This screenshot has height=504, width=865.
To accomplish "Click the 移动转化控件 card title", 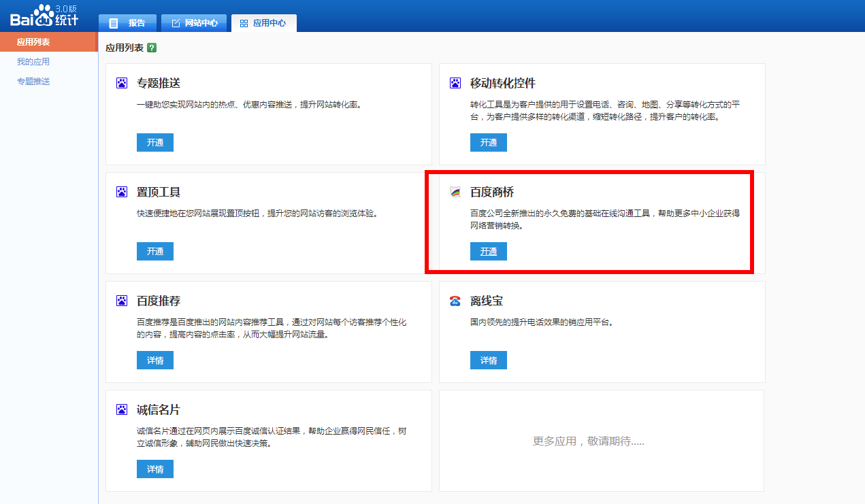I will pyautogui.click(x=503, y=83).
